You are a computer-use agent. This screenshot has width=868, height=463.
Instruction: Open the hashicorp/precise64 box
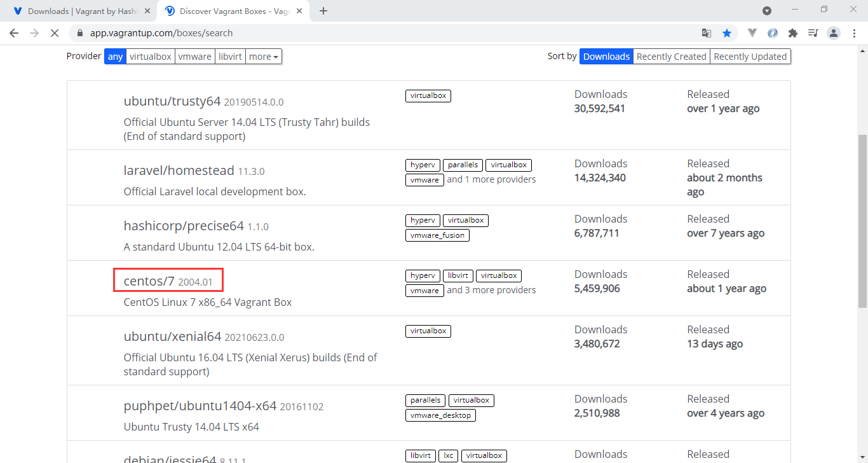pos(184,226)
